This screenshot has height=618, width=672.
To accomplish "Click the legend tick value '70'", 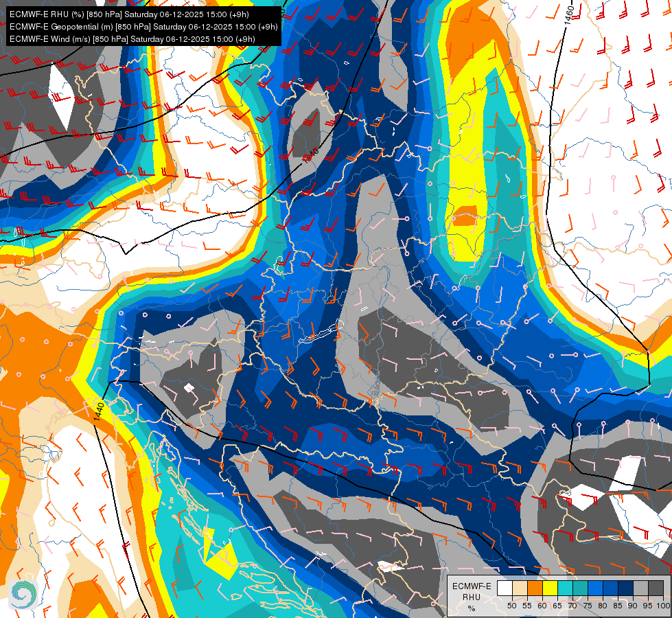I will 572,606.
